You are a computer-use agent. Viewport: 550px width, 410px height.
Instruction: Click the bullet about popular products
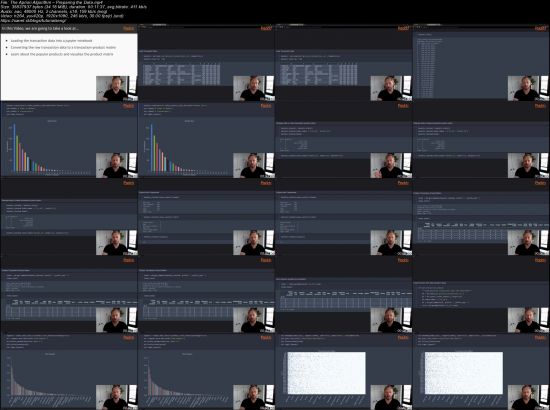62,54
